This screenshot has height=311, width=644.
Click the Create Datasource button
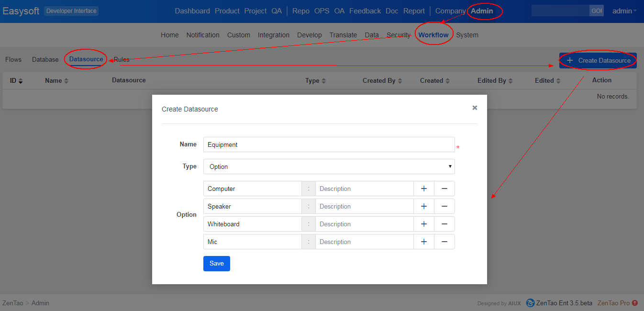598,60
